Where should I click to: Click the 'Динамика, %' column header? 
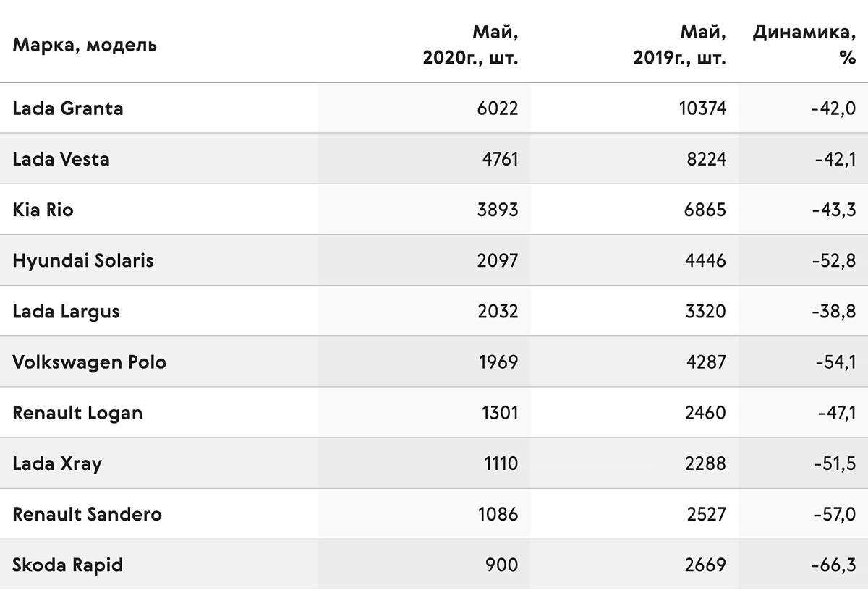(x=804, y=45)
